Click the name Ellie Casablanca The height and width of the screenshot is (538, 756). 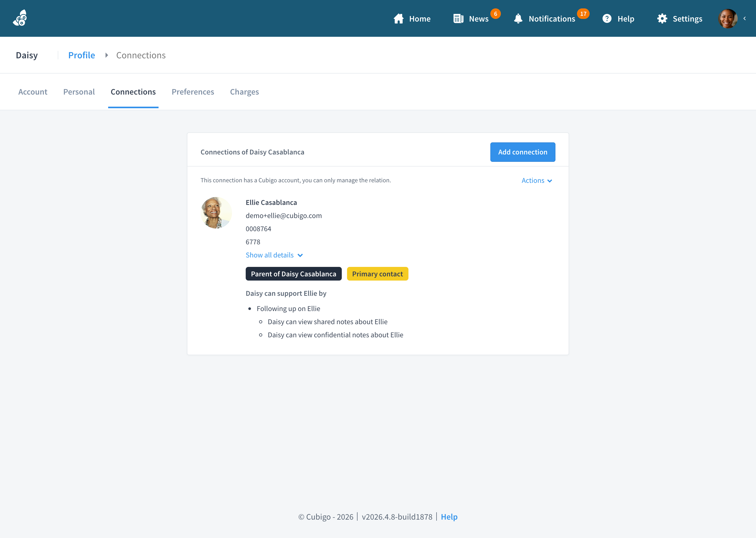[x=271, y=203]
